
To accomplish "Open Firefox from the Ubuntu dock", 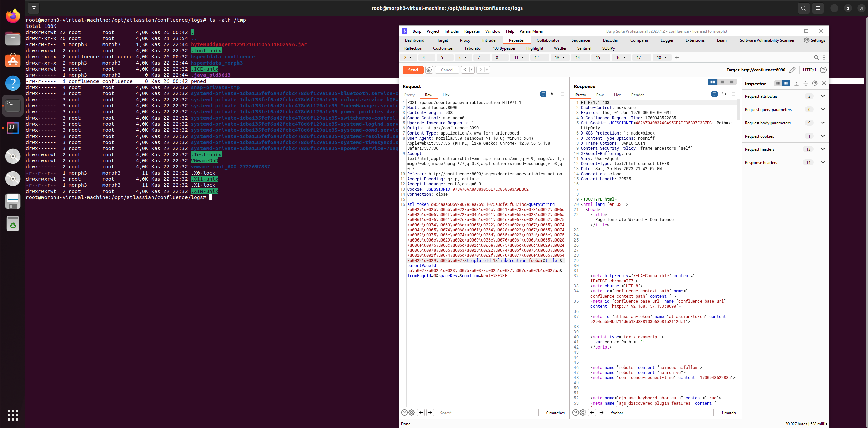I will tap(13, 16).
